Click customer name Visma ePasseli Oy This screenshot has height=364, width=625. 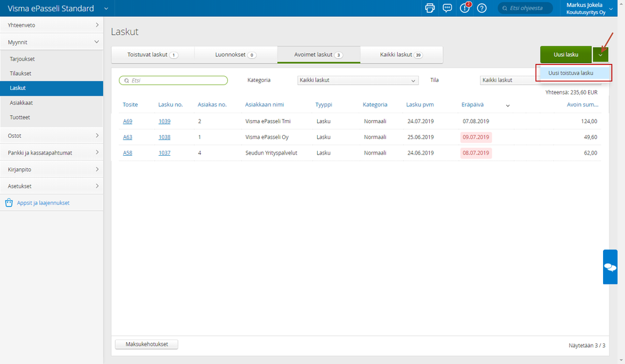[x=267, y=137]
